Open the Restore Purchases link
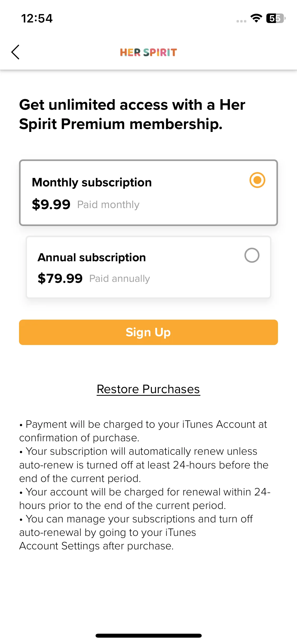The width and height of the screenshot is (297, 644). (x=148, y=389)
